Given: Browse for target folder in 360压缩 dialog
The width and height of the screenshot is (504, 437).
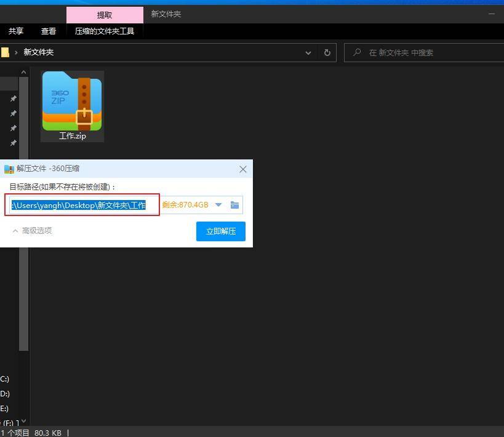Looking at the screenshot, I should 234,205.
